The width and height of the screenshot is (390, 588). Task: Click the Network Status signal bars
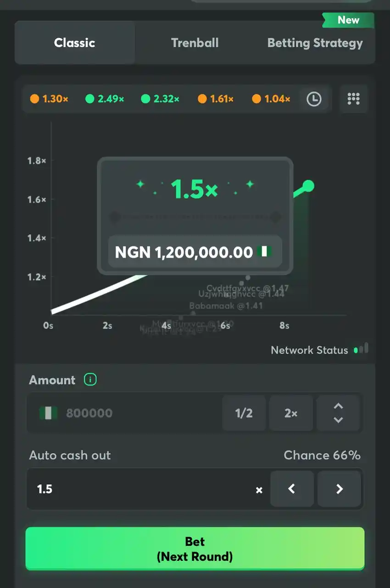tap(361, 349)
